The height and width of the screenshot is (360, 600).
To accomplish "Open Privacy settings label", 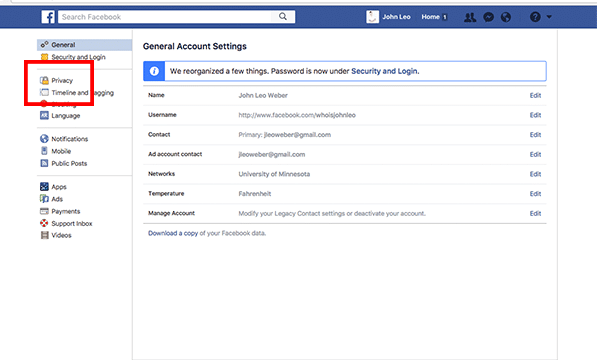I will tap(62, 81).
